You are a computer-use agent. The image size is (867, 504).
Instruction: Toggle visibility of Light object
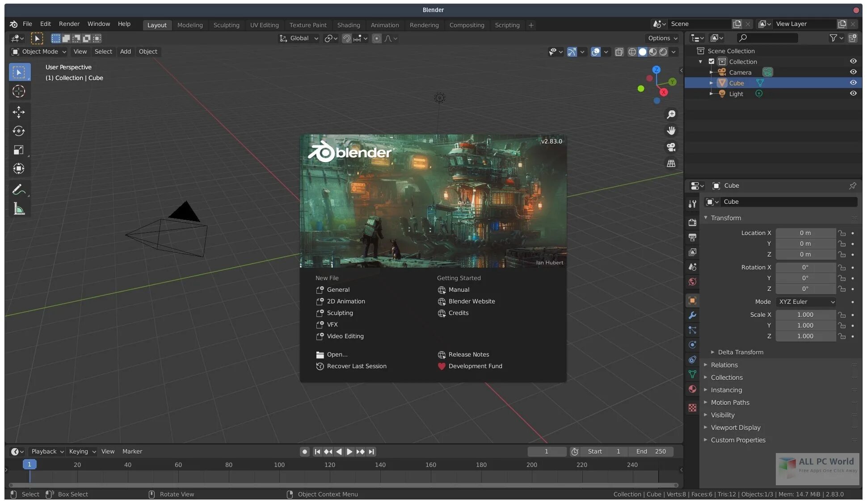pos(853,93)
